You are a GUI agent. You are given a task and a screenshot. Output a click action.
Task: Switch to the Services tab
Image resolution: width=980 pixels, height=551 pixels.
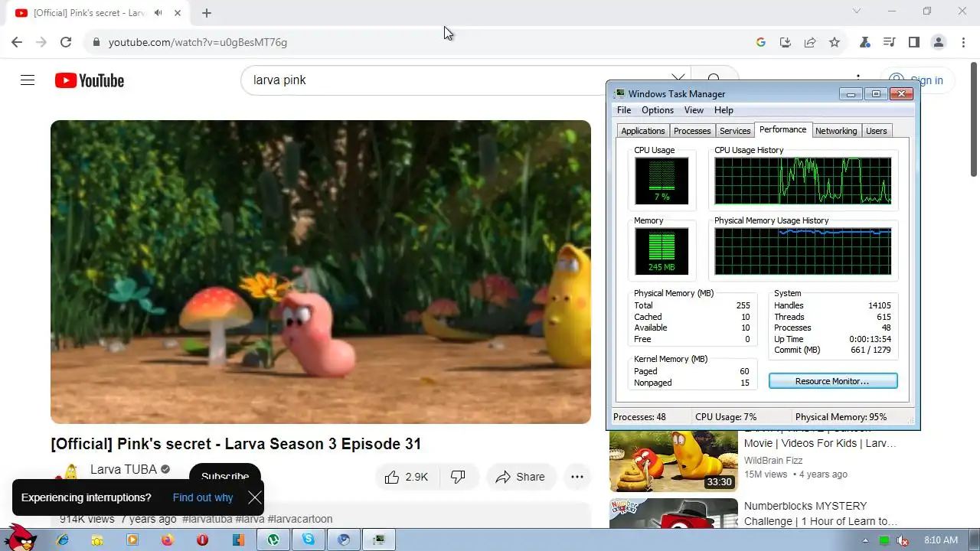pos(735,131)
